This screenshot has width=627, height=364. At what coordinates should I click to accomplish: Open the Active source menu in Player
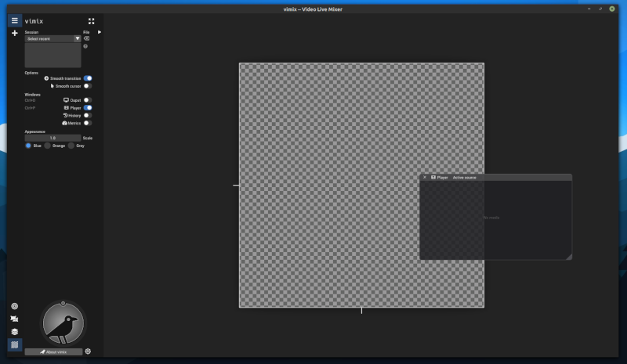(x=464, y=178)
